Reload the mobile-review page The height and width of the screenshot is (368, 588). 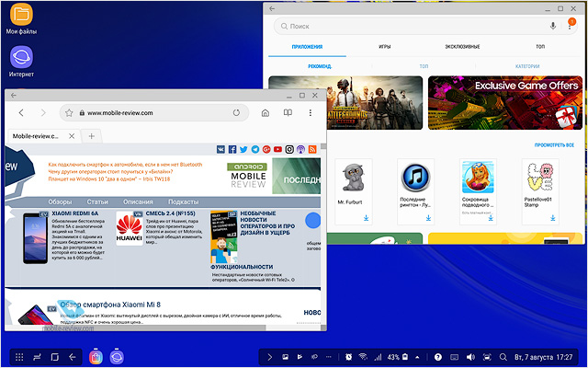point(236,112)
